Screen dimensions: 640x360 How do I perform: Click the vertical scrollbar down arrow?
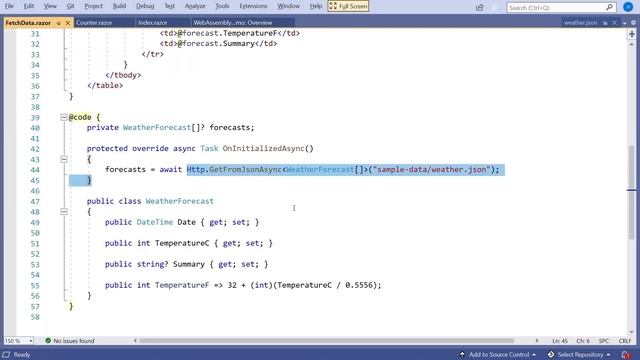[632, 332]
